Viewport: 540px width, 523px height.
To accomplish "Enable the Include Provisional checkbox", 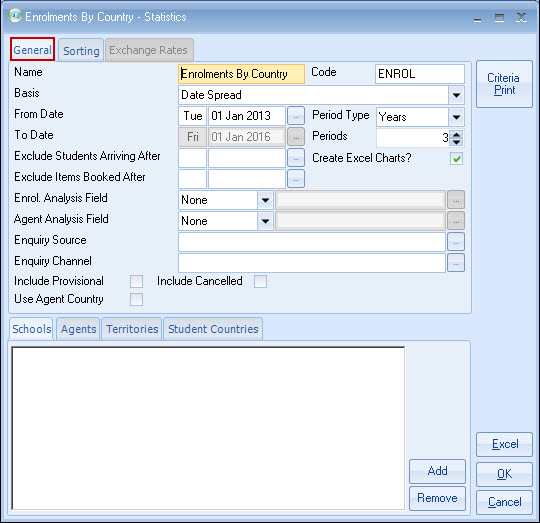I will (x=136, y=281).
